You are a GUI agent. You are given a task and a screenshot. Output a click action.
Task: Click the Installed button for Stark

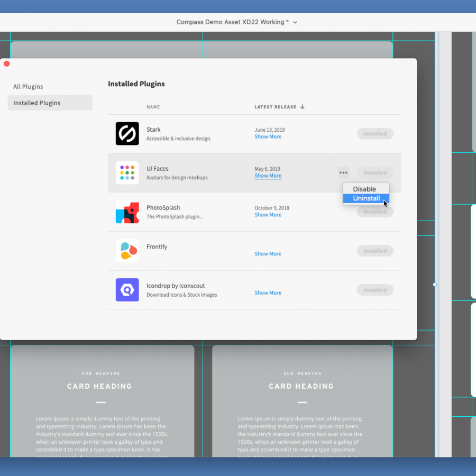pos(375,133)
